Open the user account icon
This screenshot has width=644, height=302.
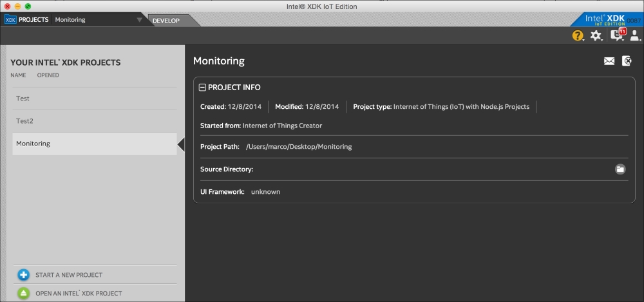click(x=635, y=36)
